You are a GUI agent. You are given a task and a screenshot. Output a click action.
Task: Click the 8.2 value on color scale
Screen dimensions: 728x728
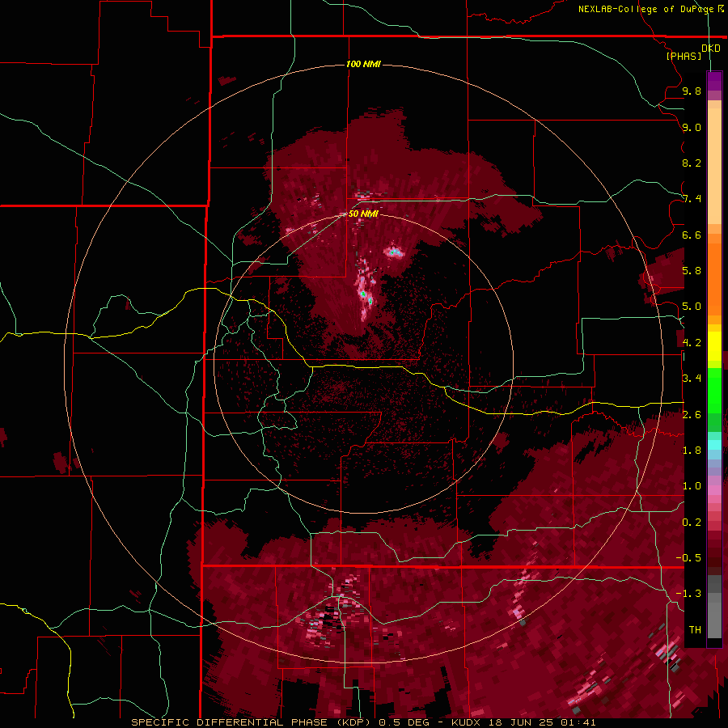pyautogui.click(x=692, y=163)
